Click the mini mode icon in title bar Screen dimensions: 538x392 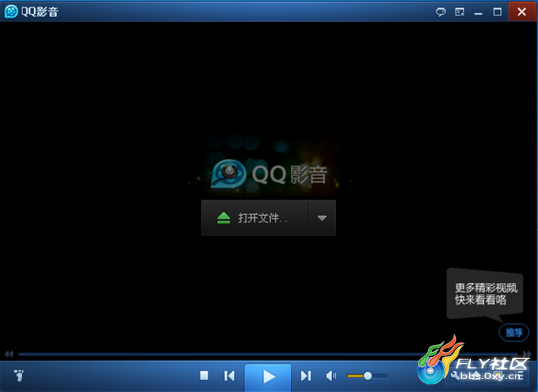coord(460,12)
